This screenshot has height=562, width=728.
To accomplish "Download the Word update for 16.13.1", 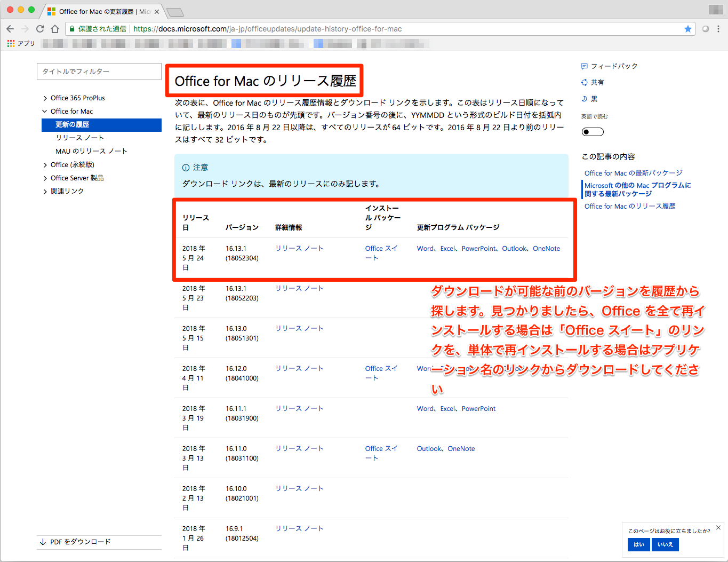I will [x=426, y=249].
